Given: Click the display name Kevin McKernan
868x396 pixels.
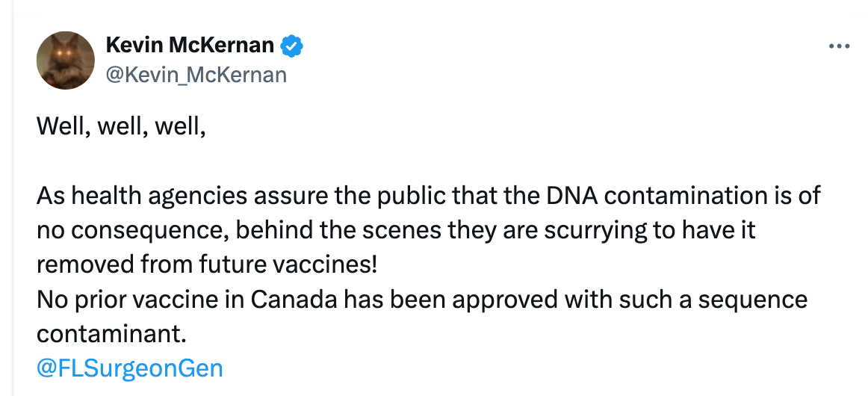Looking at the screenshot, I should (x=190, y=46).
